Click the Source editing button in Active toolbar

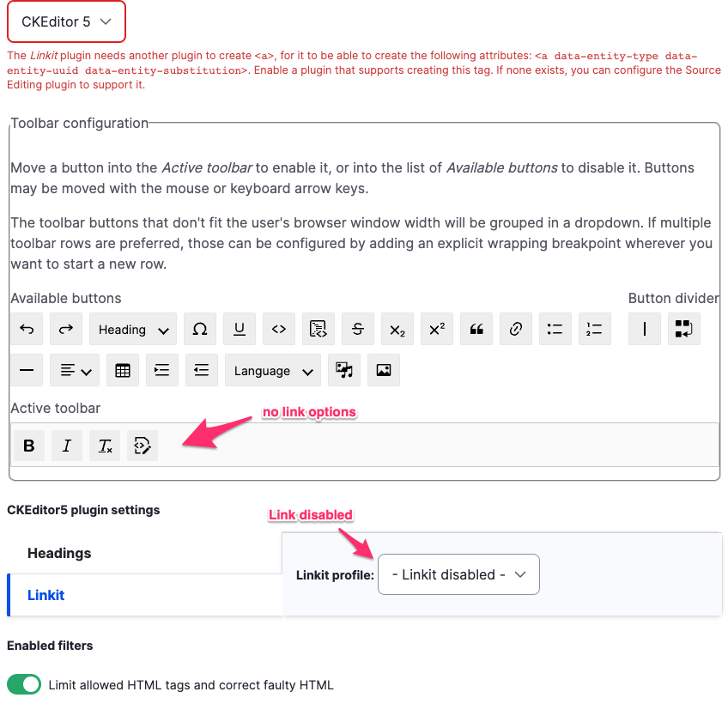142,446
